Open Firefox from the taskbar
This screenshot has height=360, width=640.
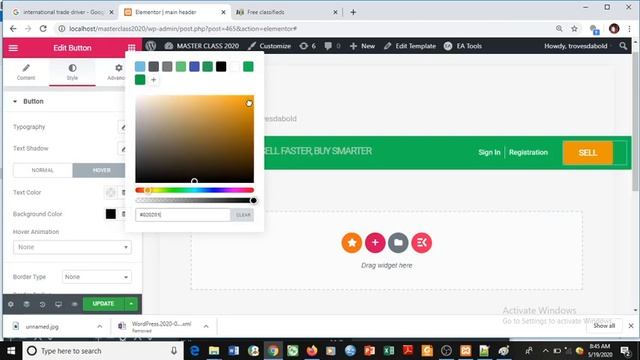312,351
